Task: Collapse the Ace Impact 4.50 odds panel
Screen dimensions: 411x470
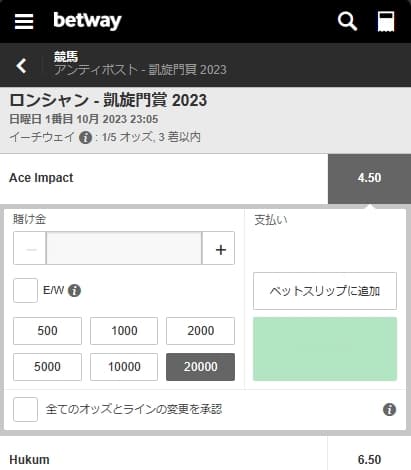Action: pyautogui.click(x=369, y=179)
